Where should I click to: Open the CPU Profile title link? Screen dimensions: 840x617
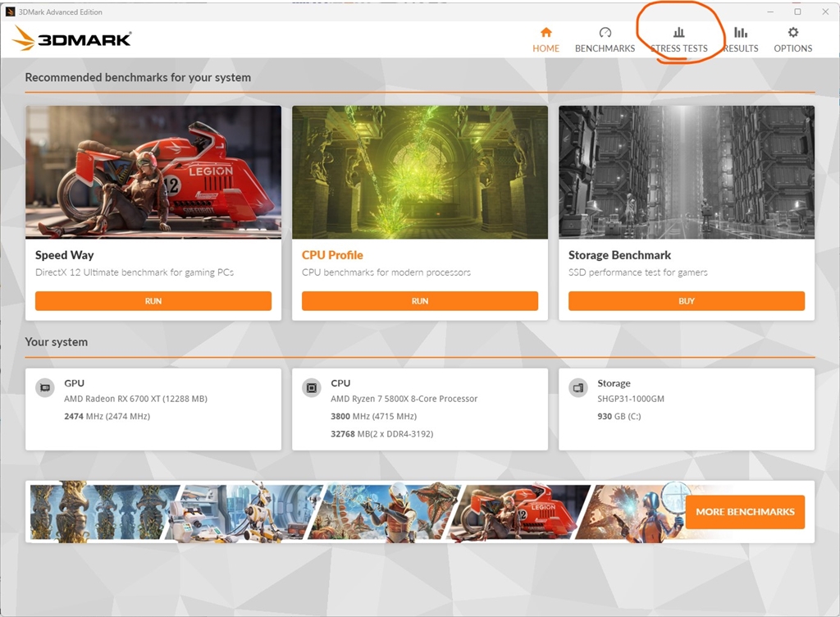click(332, 255)
